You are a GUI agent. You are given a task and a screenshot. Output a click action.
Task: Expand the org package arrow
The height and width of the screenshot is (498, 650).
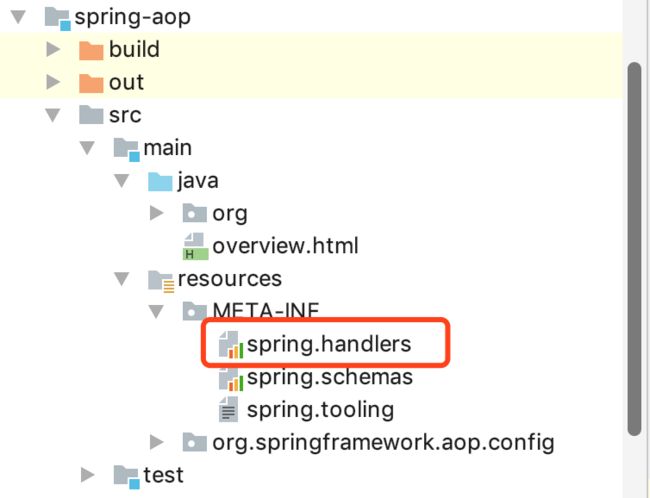(x=156, y=213)
